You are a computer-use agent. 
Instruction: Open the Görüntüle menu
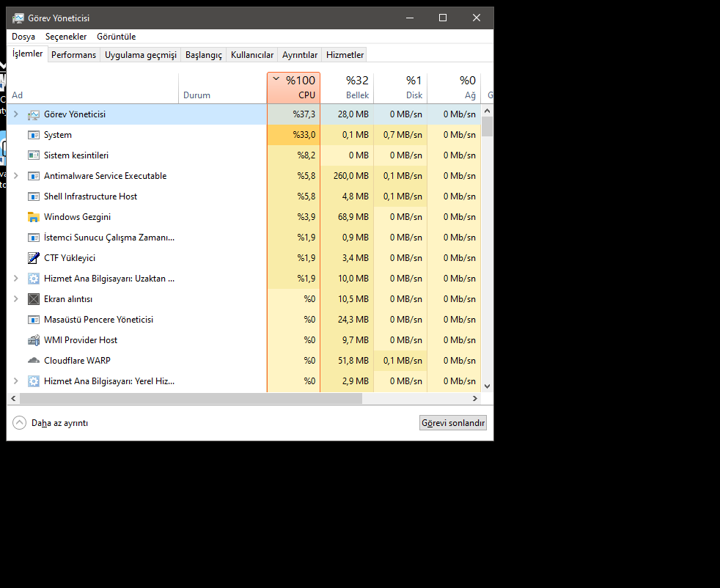coord(116,37)
